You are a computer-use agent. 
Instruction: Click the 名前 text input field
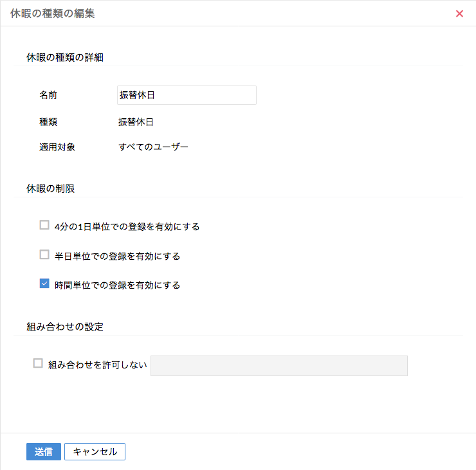coord(187,95)
